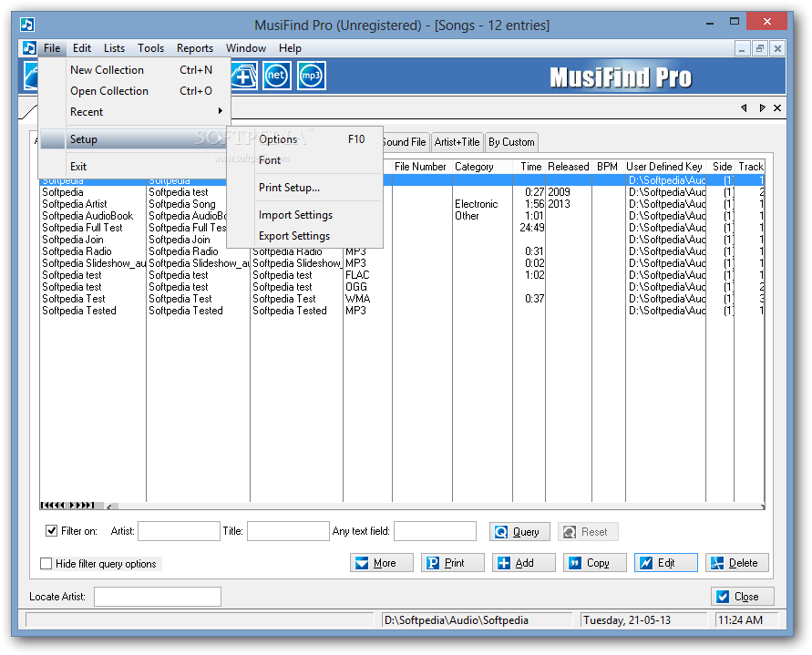Image resolution: width=812 pixels, height=655 pixels.
Task: Click the Add button
Action: (523, 563)
